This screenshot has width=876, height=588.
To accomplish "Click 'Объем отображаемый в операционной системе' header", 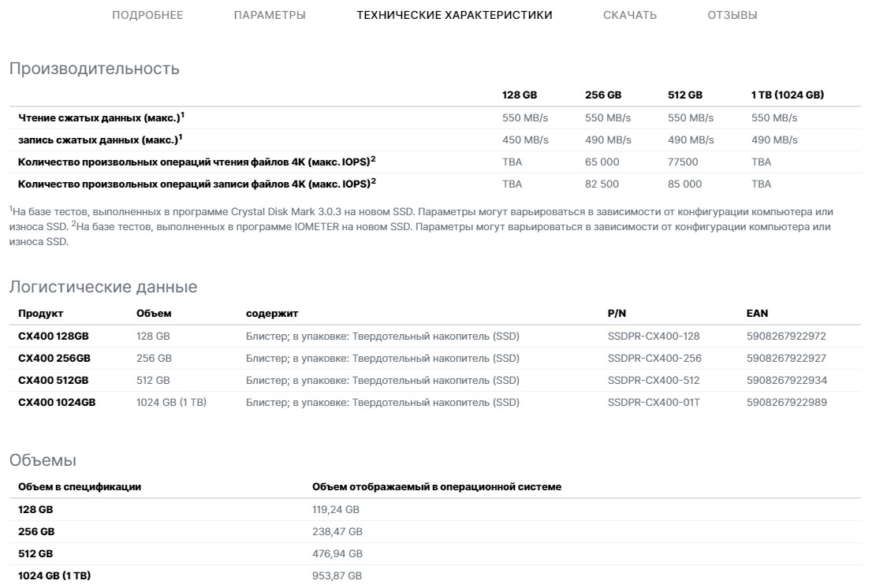I will click(x=436, y=487).
